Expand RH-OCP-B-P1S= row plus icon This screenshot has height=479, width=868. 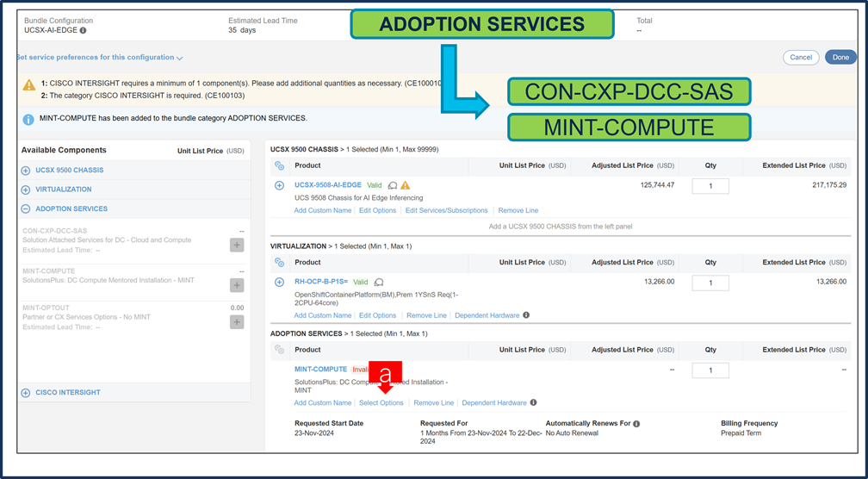(280, 283)
